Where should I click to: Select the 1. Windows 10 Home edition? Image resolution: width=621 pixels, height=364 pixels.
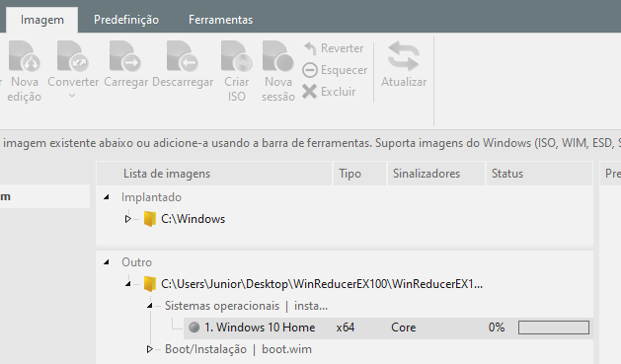tap(260, 328)
